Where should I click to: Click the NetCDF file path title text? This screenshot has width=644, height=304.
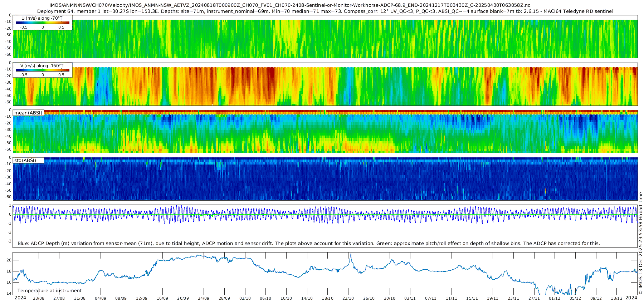(x=290, y=5)
